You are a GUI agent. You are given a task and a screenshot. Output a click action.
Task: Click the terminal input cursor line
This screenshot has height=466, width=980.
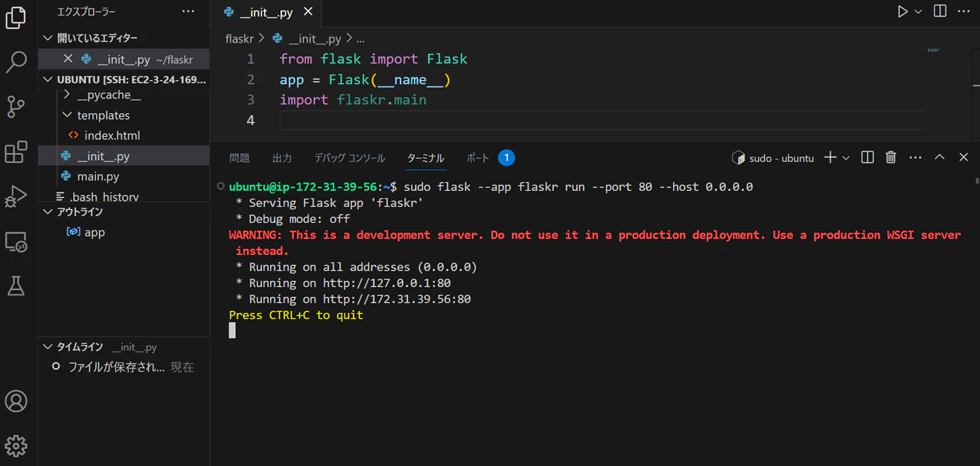232,331
